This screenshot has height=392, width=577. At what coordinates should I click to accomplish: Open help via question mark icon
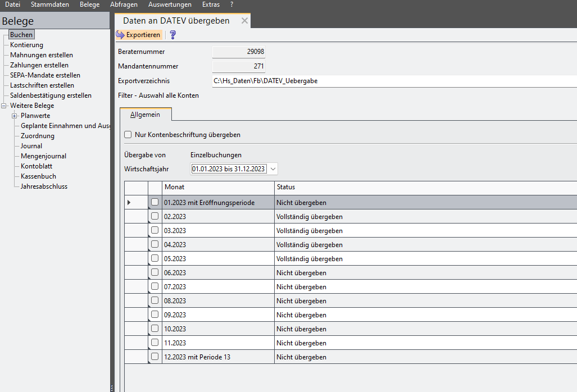tap(173, 35)
